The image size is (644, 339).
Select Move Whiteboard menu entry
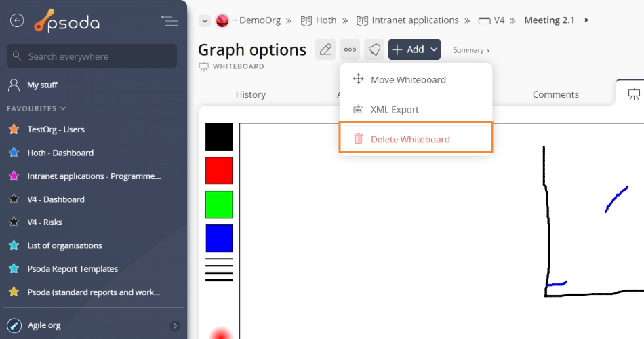tap(416, 80)
